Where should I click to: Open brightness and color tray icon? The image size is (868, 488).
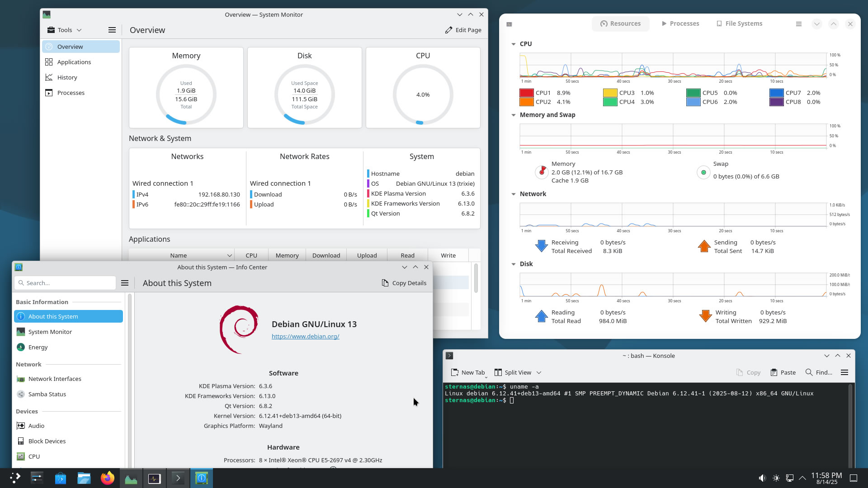tap(776, 478)
